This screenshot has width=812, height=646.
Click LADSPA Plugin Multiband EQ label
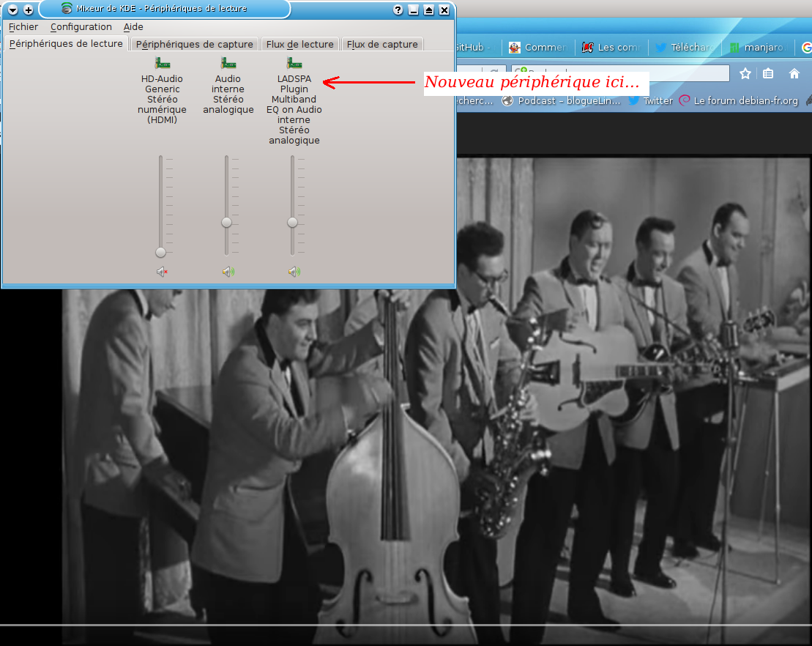point(294,109)
